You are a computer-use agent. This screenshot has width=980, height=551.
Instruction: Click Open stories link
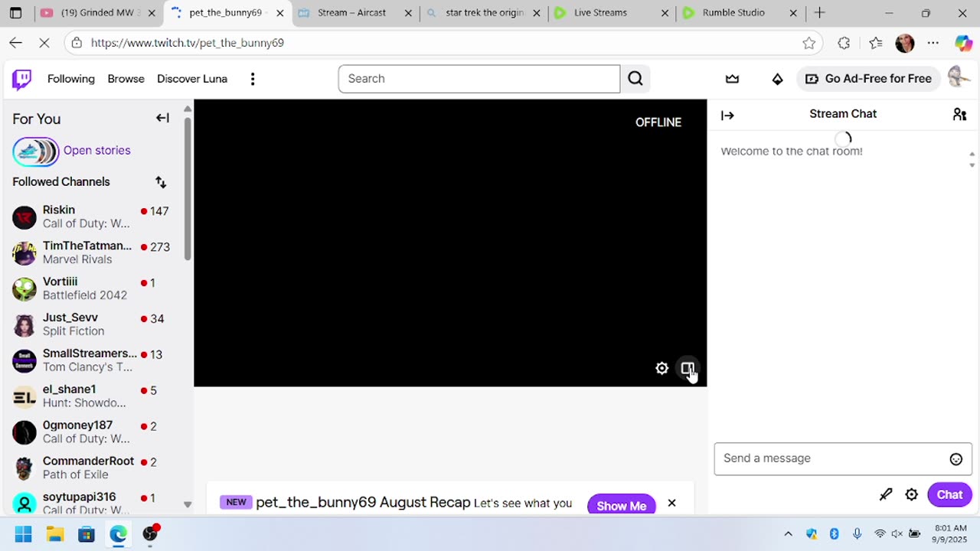click(96, 150)
